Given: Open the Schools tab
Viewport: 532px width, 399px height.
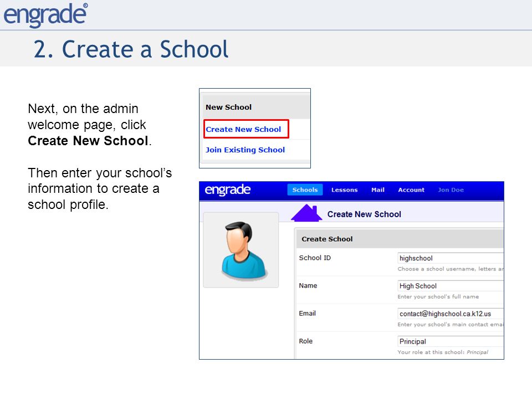Looking at the screenshot, I should click(305, 190).
